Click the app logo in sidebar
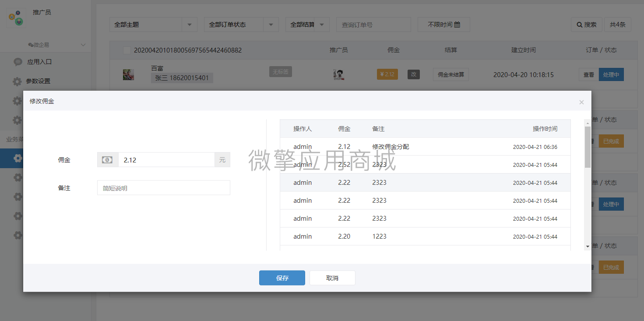 click(16, 18)
